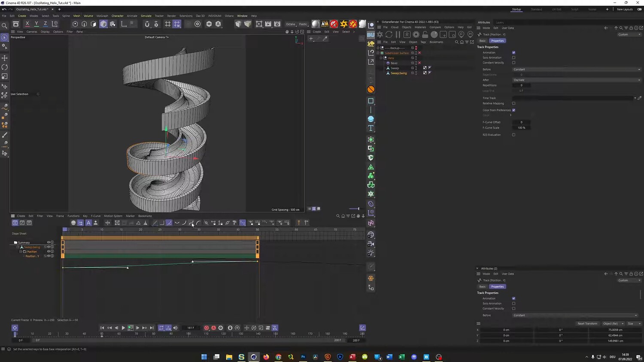The height and width of the screenshot is (362, 644).
Task: Switch to the Layers tab
Action: pos(500,22)
